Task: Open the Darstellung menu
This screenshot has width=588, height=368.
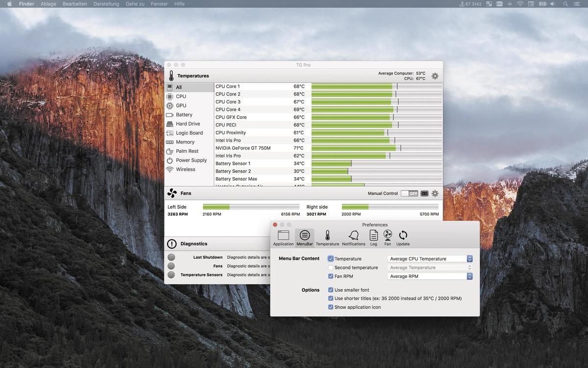Action: (106, 4)
